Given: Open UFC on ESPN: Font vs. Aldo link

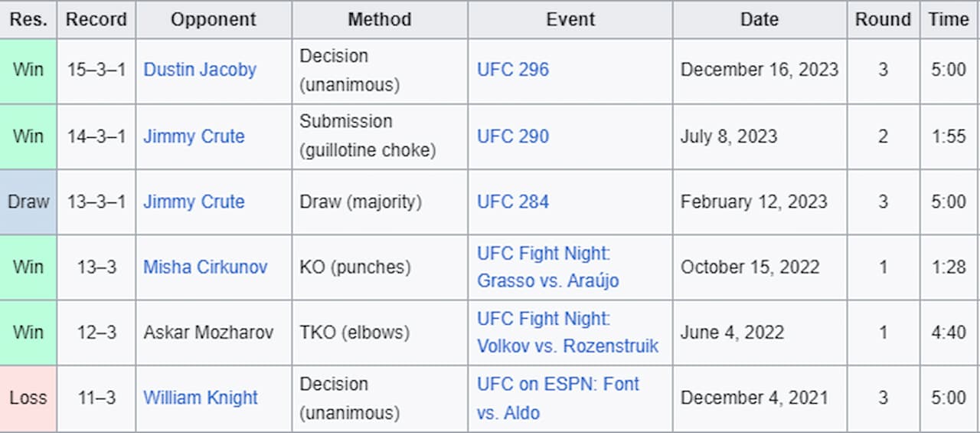Looking at the screenshot, I should pyautogui.click(x=558, y=398).
